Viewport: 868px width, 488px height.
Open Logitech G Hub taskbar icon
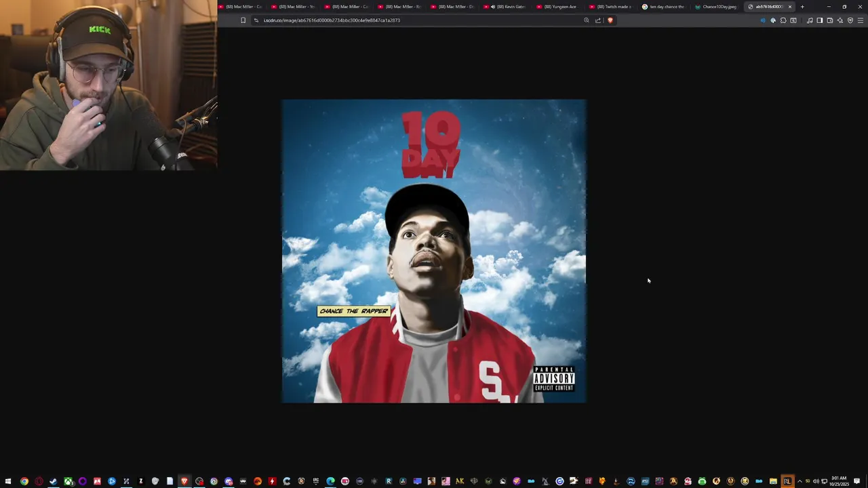559,481
